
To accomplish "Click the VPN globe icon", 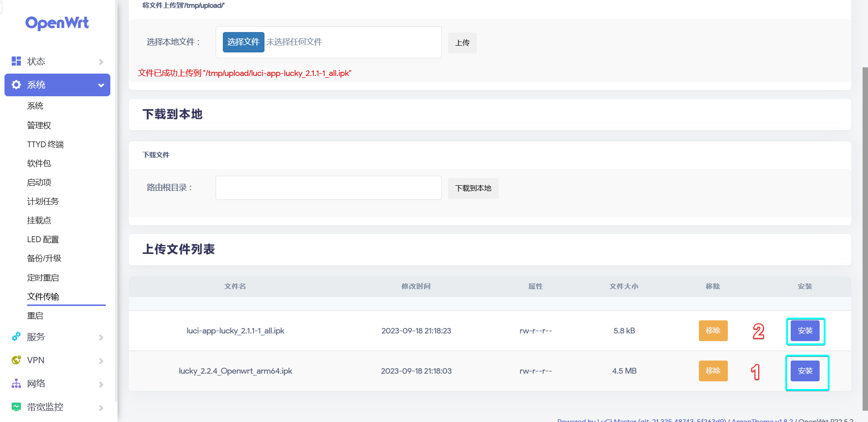I will click(16, 360).
